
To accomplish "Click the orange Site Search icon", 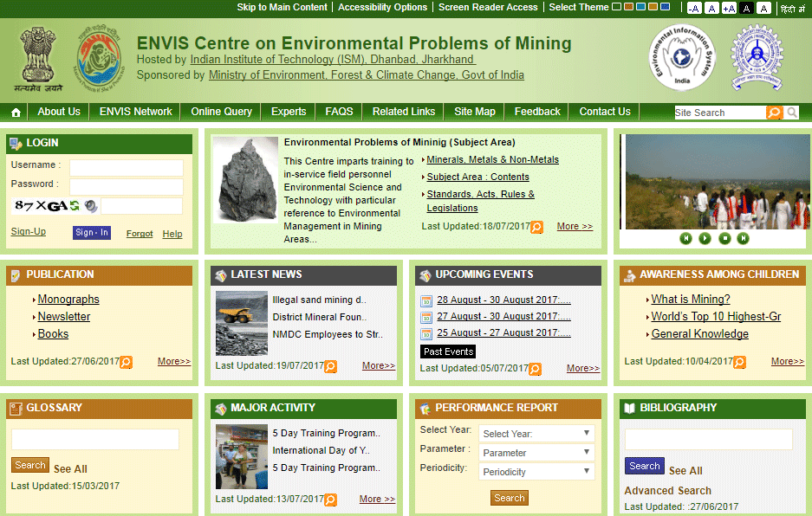I will (774, 113).
